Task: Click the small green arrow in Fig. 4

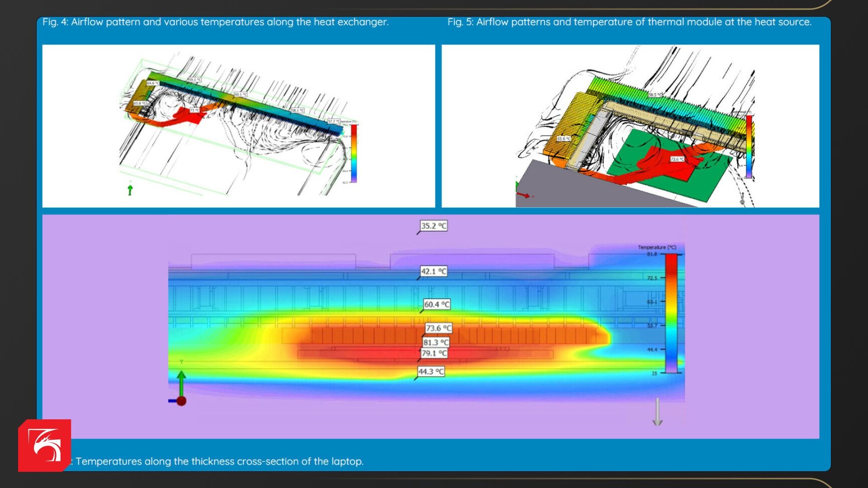Action: 130,190
